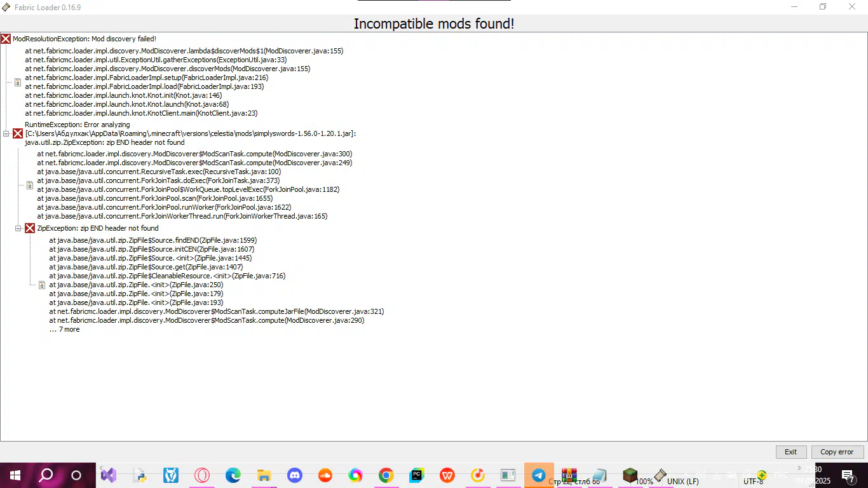Select the simplyswords-1.56.0-1.20.1.jar error entry

(x=190, y=133)
